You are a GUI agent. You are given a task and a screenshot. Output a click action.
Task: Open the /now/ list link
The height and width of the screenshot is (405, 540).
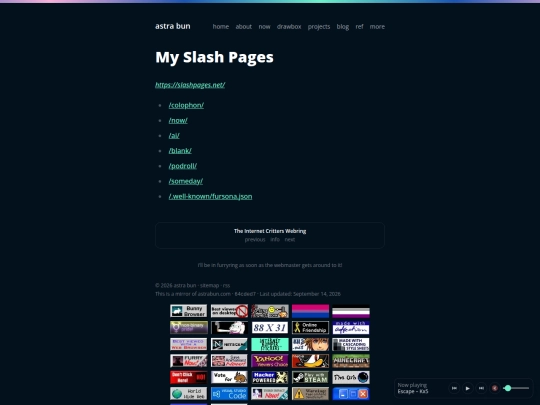tap(178, 120)
